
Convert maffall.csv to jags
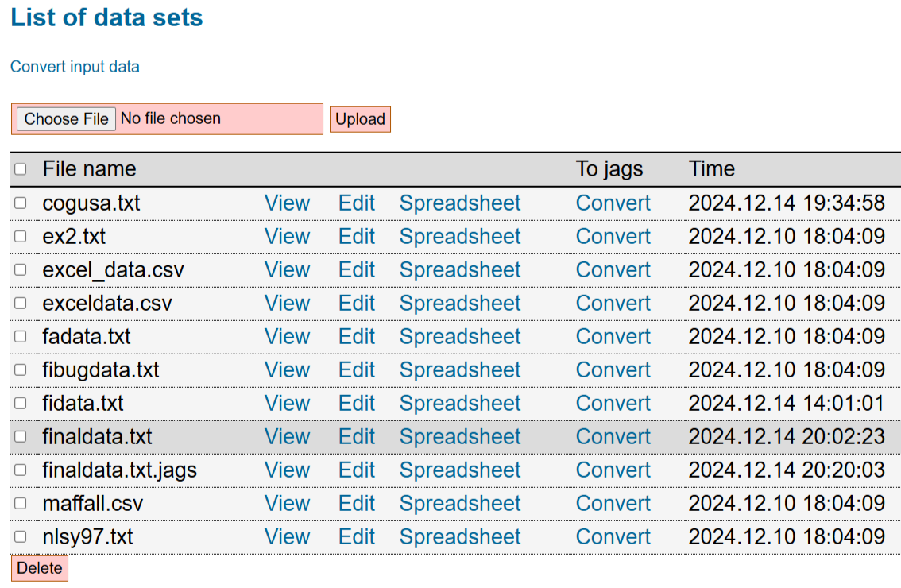click(613, 504)
